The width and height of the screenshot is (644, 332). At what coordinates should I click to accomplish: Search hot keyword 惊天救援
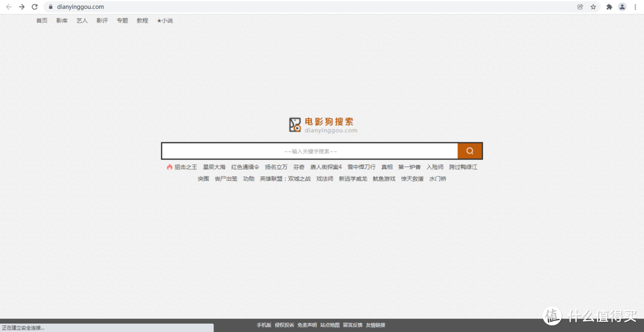click(413, 179)
